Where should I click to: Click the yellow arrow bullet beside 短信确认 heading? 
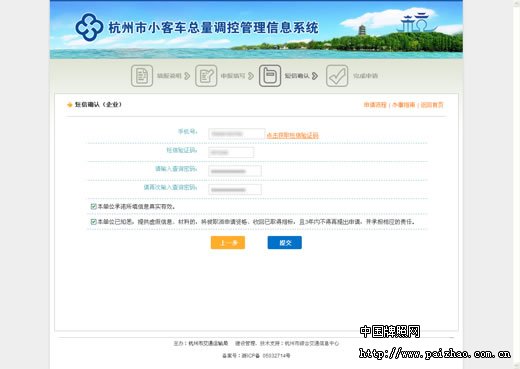click(x=70, y=105)
